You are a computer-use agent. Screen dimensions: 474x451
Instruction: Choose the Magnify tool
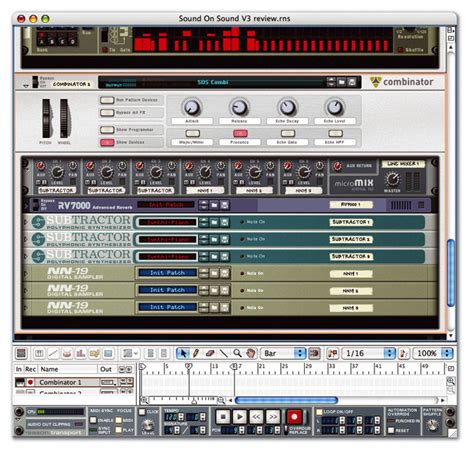tap(237, 353)
